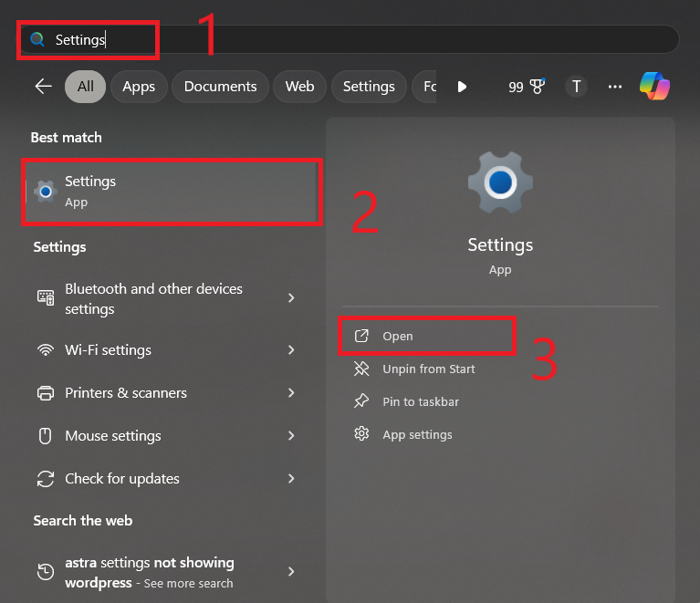This screenshot has height=603, width=700.
Task: Expand Bluetooth and other devices settings chevron
Action: (291, 298)
